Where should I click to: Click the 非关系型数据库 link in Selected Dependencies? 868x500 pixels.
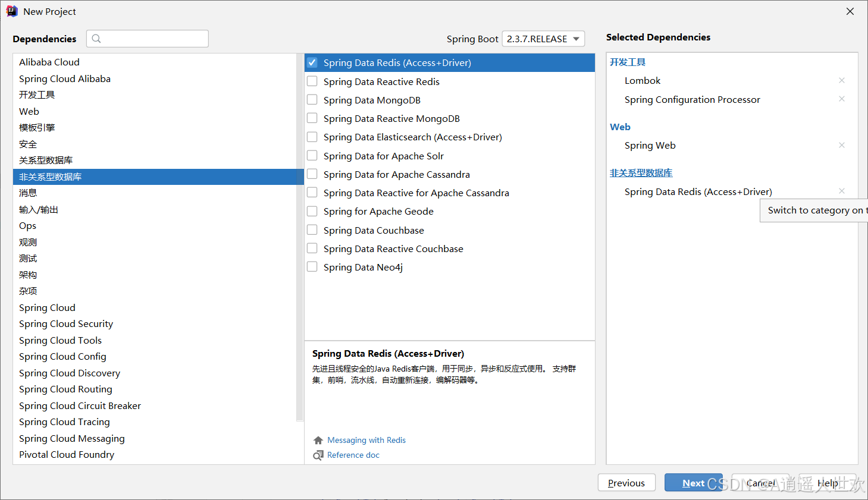(x=641, y=172)
